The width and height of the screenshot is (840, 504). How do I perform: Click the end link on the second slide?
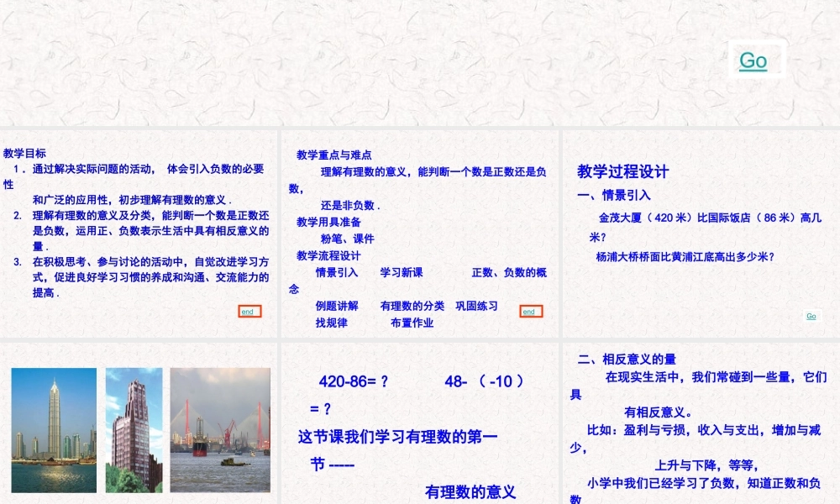529,311
